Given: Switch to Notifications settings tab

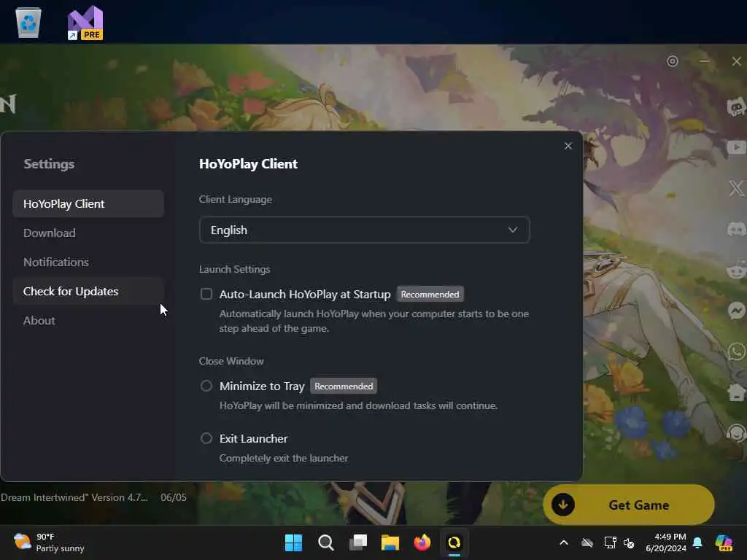Looking at the screenshot, I should click(88, 262).
